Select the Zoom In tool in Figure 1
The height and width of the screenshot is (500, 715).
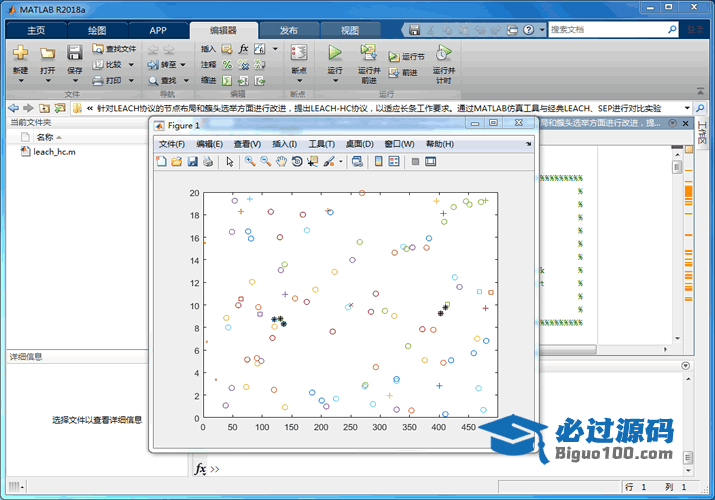tap(249, 161)
